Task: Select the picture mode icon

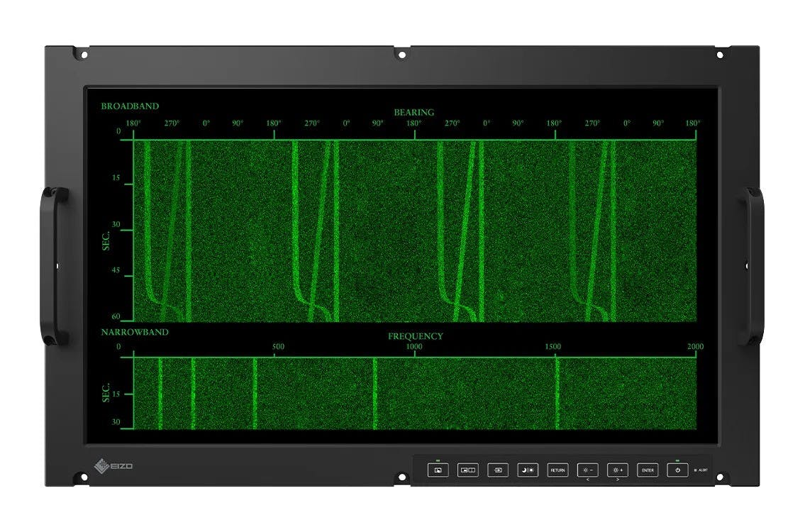Action: 438,470
